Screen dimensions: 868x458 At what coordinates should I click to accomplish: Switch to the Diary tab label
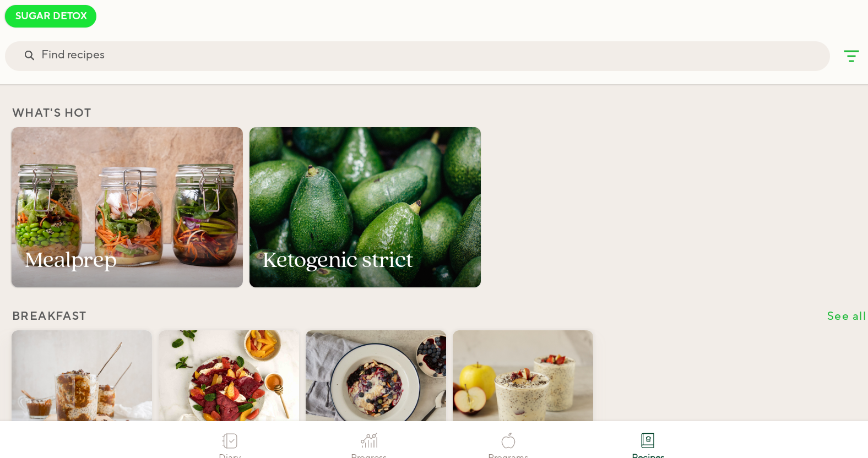point(230,455)
